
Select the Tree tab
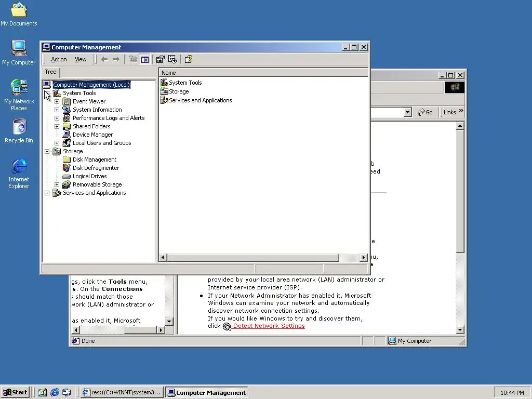click(x=50, y=72)
